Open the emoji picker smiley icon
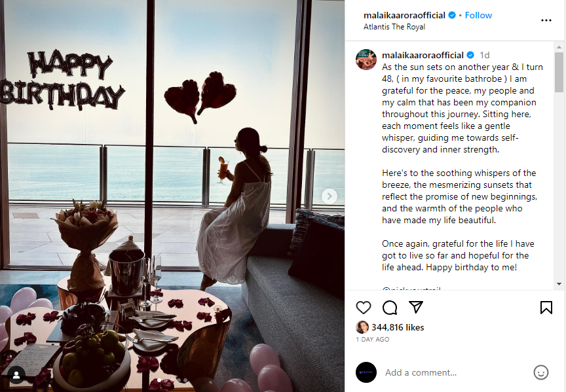The image size is (566, 392). pyautogui.click(x=540, y=372)
